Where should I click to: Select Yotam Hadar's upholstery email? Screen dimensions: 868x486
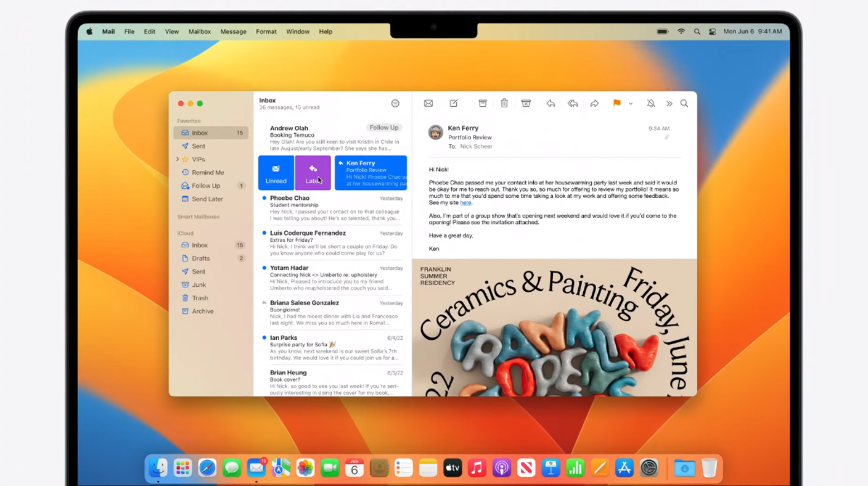click(333, 278)
